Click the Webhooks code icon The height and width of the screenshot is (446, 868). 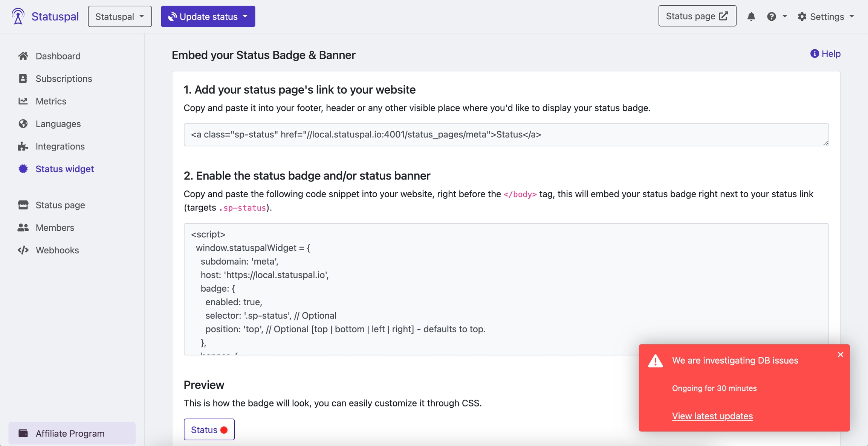(23, 250)
